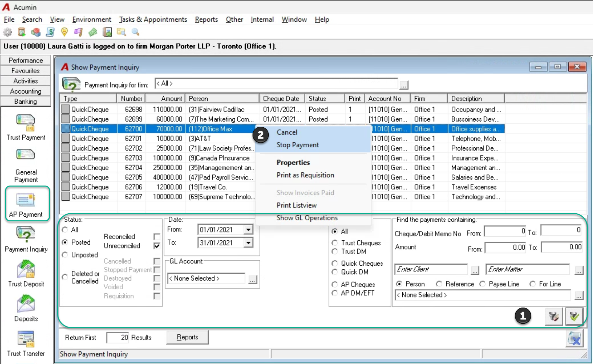This screenshot has width=593, height=364.
Task: Select the Trust Cheques radio button
Action: coord(335,243)
